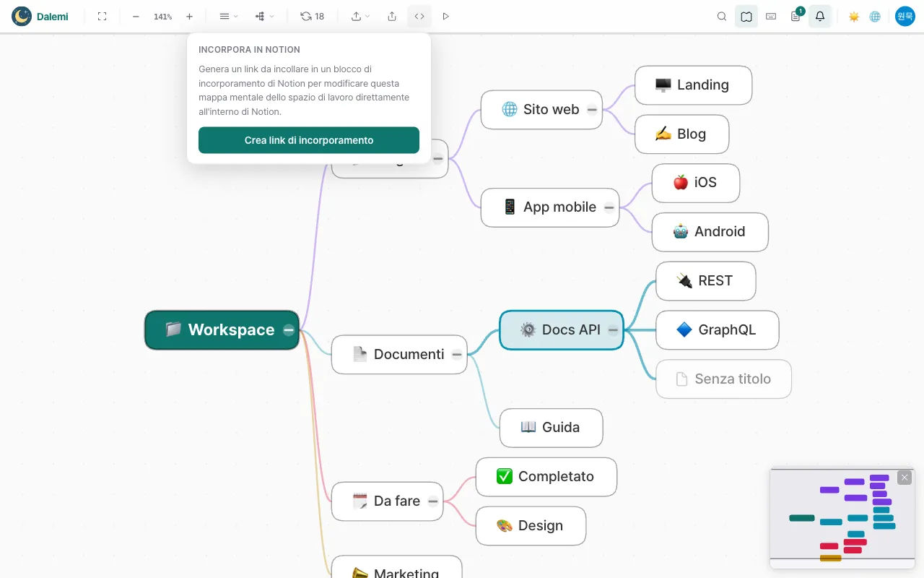This screenshot has width=924, height=578.
Task: Collapse the Workspace root node
Action: point(289,330)
